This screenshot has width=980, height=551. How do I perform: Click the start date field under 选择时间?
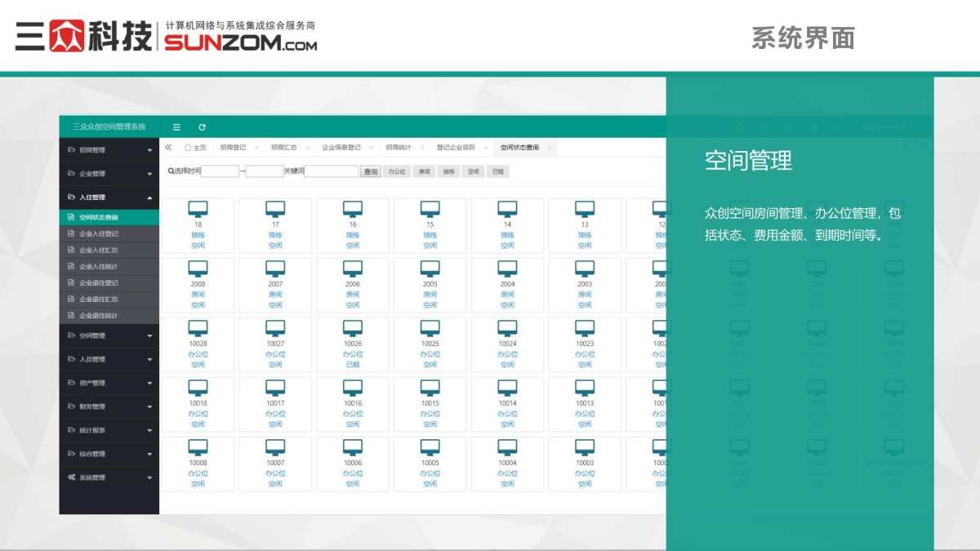tap(220, 171)
